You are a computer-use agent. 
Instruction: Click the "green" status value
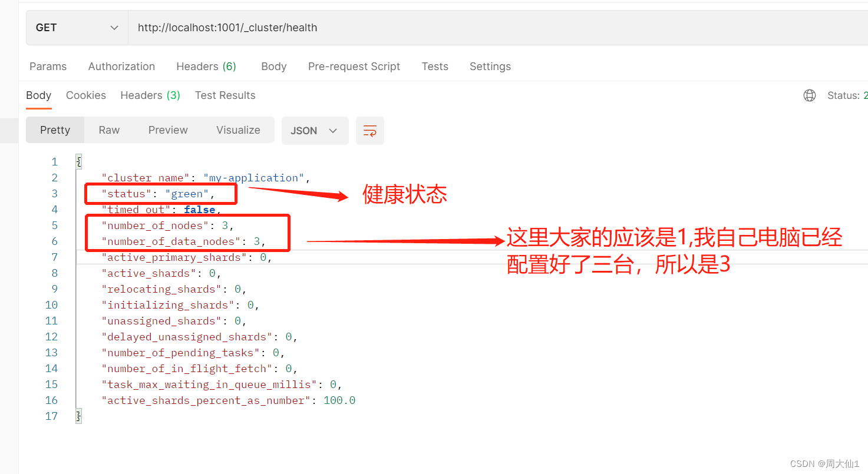coord(187,194)
